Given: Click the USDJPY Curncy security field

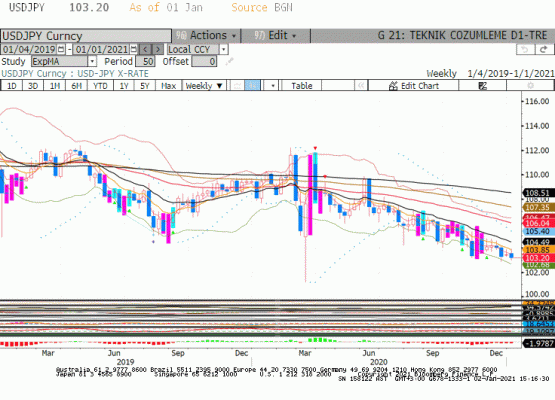Looking at the screenshot, I should [86, 36].
